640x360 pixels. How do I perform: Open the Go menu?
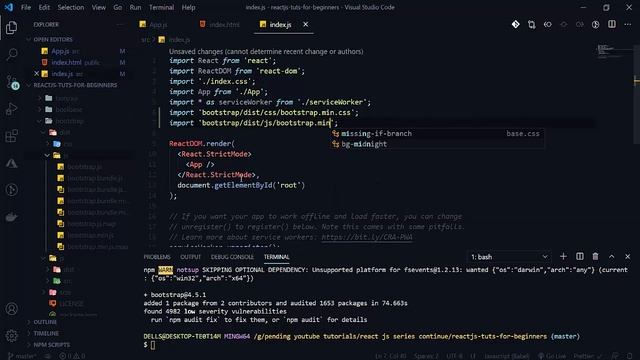pos(118,7)
